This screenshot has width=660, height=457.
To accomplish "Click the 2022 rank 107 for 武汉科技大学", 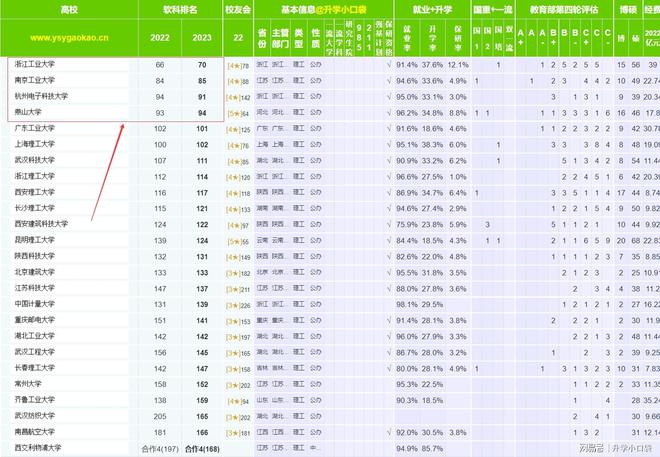I will click(160, 161).
